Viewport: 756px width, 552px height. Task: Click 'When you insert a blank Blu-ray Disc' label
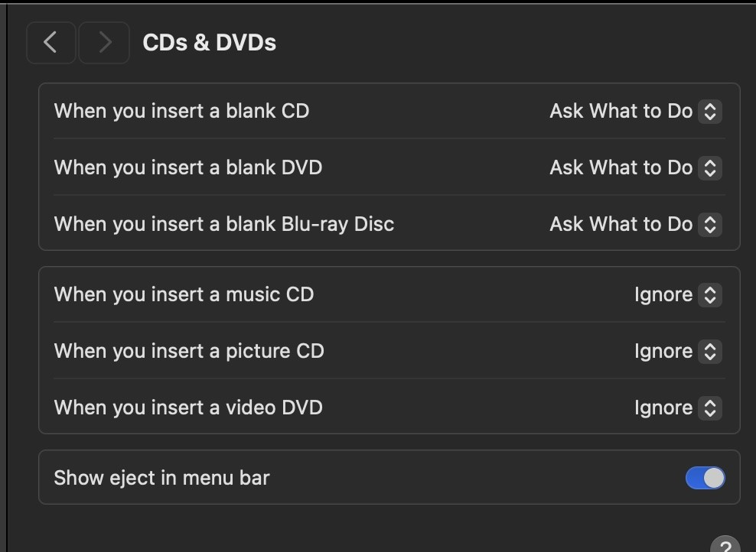(x=224, y=224)
